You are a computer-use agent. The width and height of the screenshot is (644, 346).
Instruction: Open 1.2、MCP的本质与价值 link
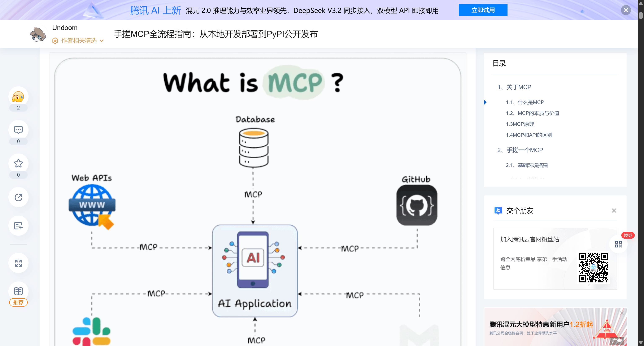pyautogui.click(x=532, y=113)
